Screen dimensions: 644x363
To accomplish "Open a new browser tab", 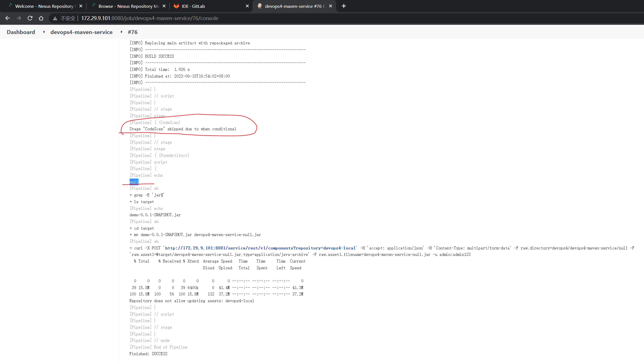I will (344, 6).
